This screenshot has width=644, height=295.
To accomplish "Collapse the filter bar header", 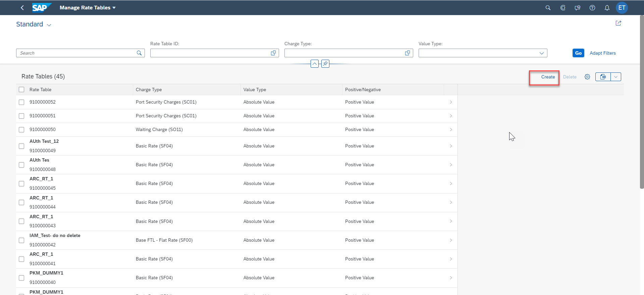I will [x=314, y=64].
